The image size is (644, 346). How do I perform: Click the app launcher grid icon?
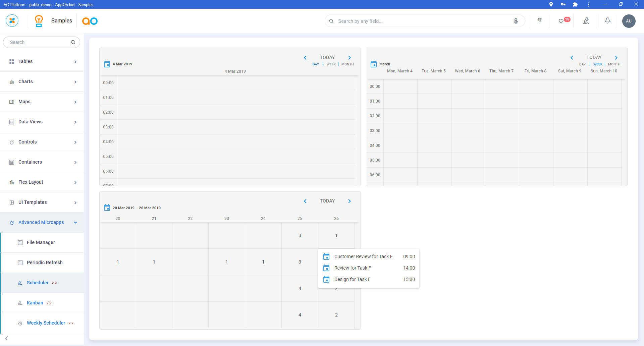pyautogui.click(x=12, y=21)
